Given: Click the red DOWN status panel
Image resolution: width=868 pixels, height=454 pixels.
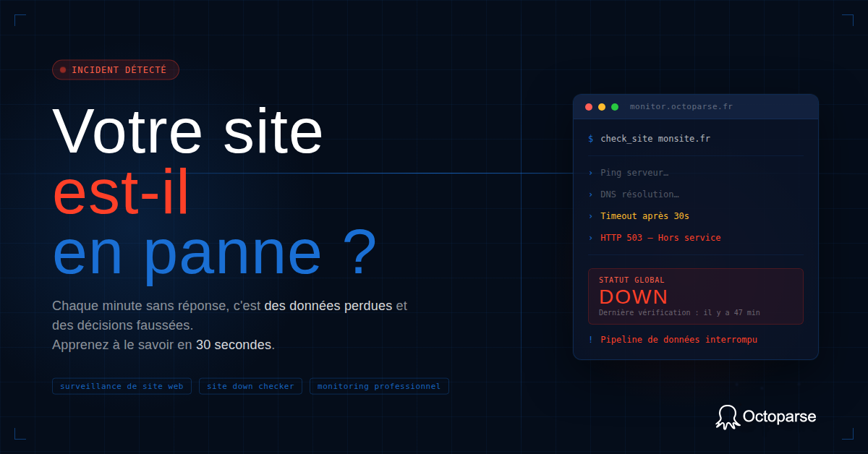Looking at the screenshot, I should coord(695,296).
